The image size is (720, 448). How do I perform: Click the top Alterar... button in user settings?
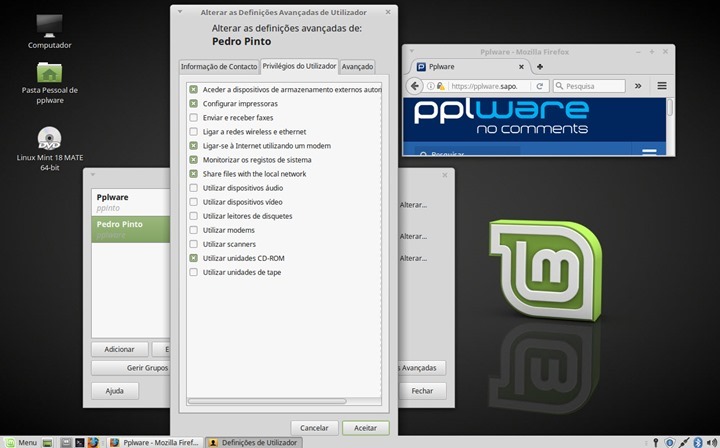coord(413,205)
